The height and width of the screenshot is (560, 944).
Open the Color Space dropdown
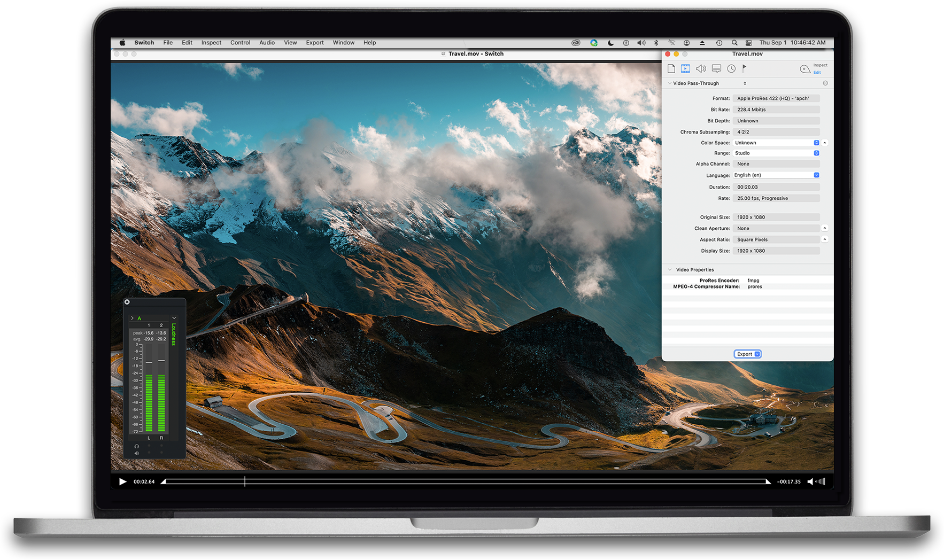pos(816,143)
